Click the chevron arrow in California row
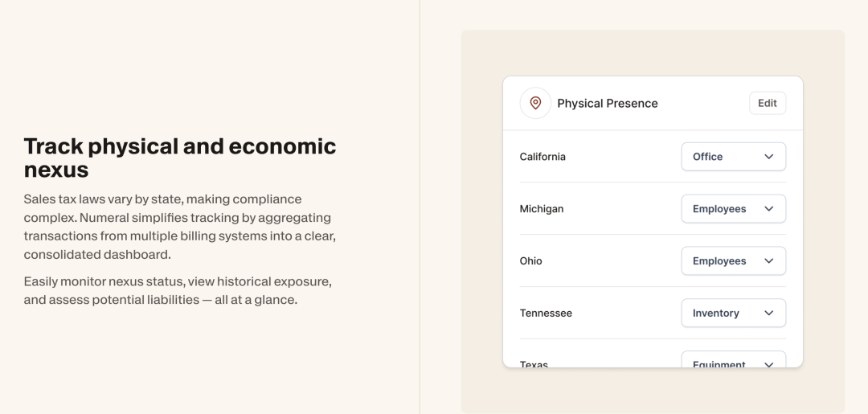Image resolution: width=868 pixels, height=414 pixels. pyautogui.click(x=769, y=157)
